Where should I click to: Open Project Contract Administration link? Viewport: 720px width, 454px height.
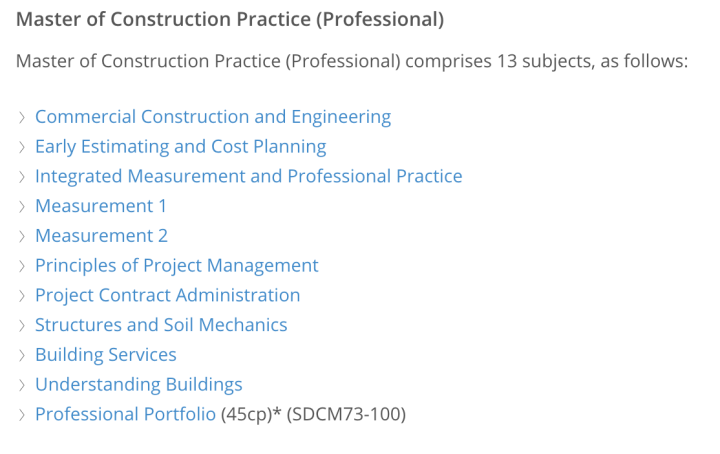click(x=168, y=295)
